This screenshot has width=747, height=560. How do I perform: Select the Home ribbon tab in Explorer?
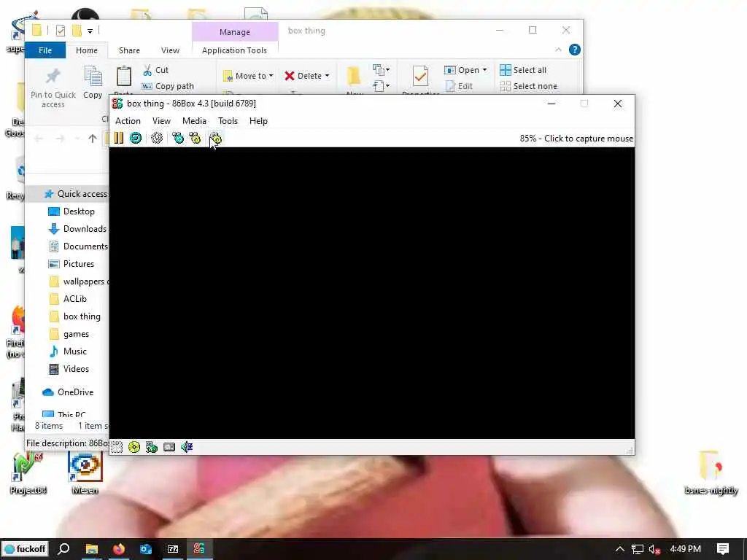pos(87,50)
